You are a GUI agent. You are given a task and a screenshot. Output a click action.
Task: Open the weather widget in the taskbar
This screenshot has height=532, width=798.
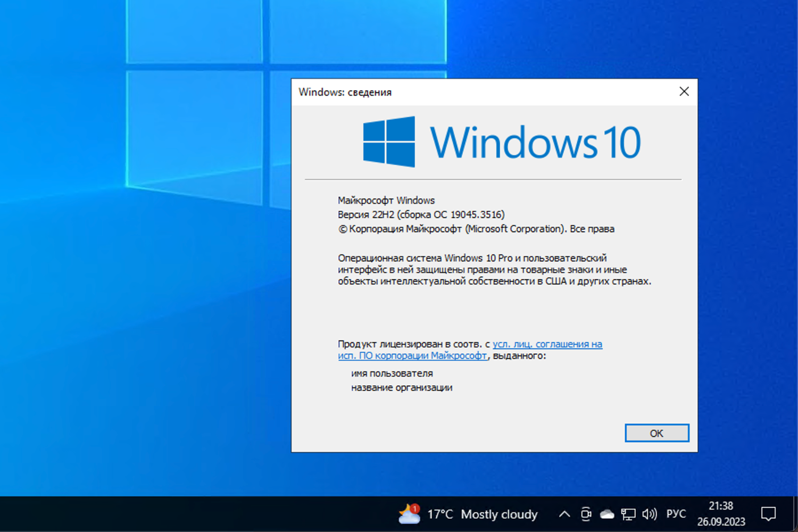click(x=467, y=514)
